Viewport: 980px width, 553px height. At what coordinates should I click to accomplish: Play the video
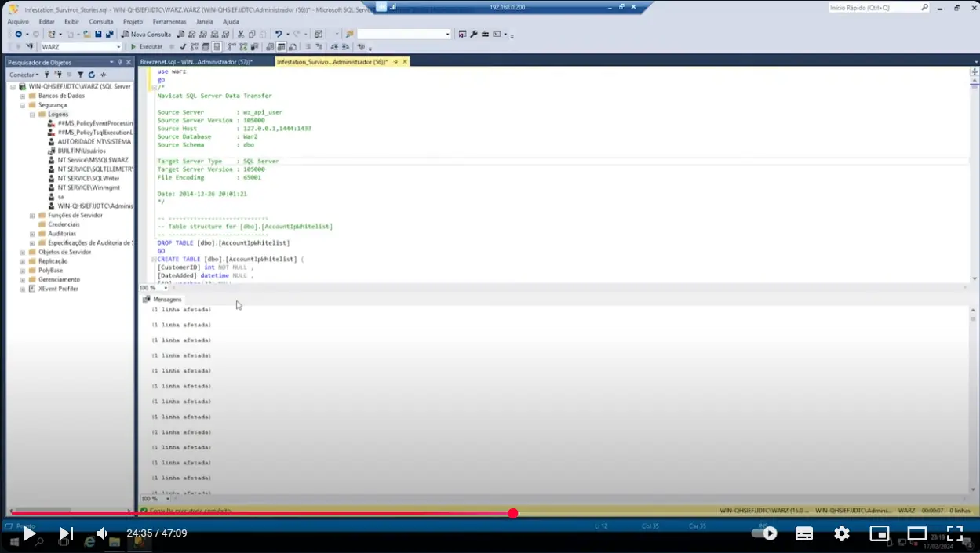coord(29,533)
